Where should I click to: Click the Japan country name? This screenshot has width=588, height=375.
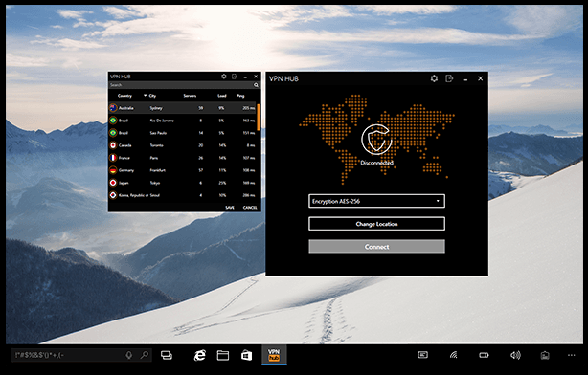[124, 183]
